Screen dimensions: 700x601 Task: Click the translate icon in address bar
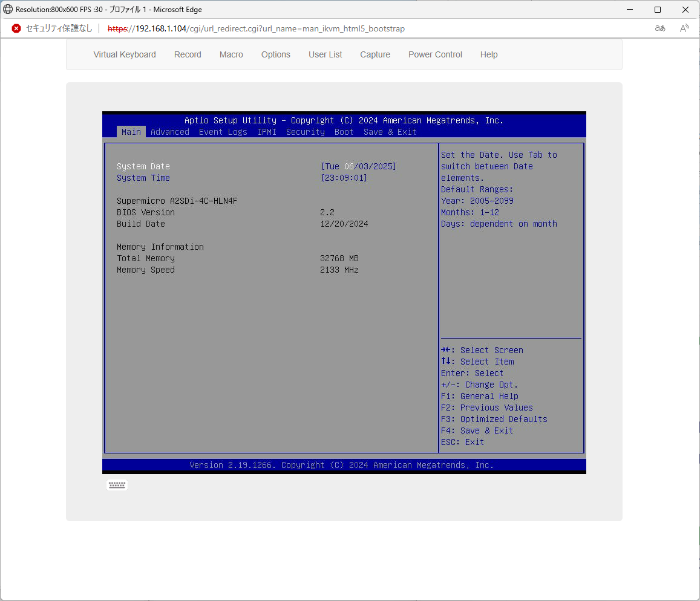(x=660, y=28)
